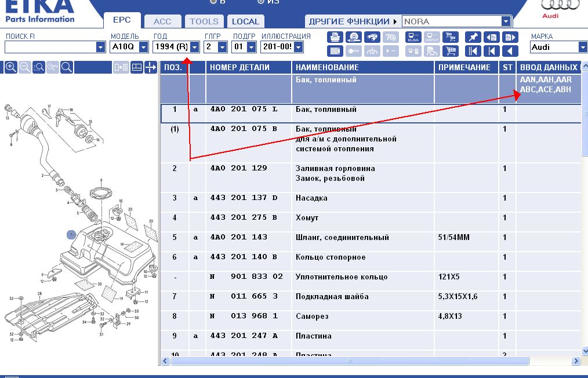The height and width of the screenshot is (378, 588).
Task: Click the greyed DEPOT icon
Action: [432, 37]
